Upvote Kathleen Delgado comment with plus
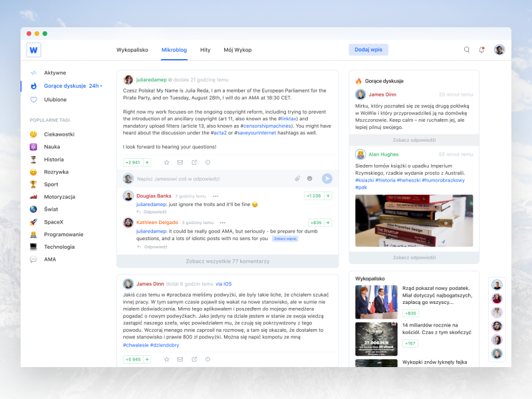Viewport: 532px width, 399px height. pos(328,223)
